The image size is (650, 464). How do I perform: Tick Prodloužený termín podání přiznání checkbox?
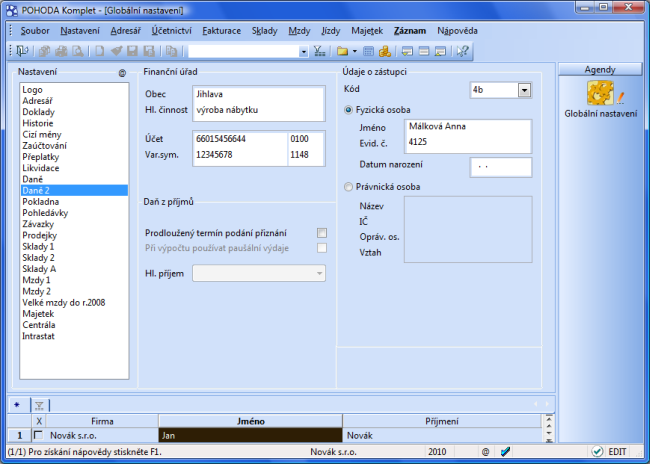pyautogui.click(x=322, y=233)
